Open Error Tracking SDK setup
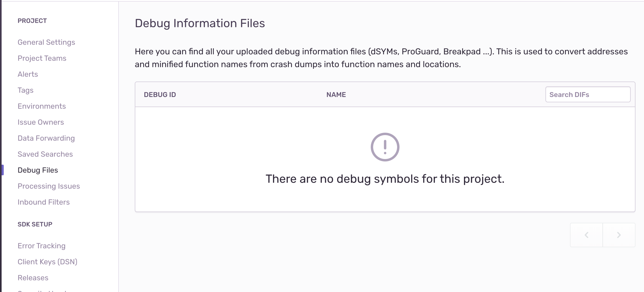This screenshot has width=644, height=292. click(42, 246)
